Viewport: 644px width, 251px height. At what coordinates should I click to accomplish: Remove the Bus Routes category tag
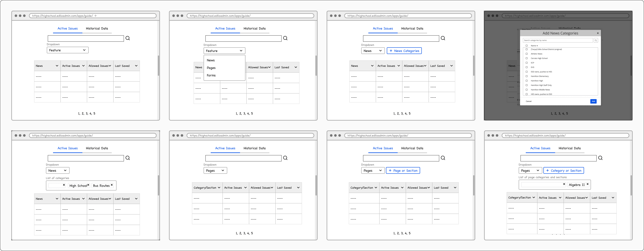tap(112, 185)
